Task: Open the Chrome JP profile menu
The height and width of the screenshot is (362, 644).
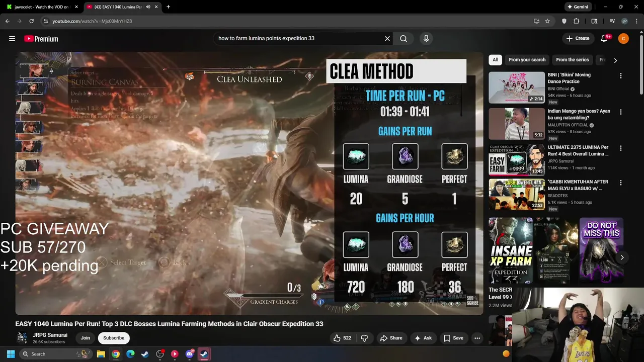Action: pyautogui.click(x=624, y=21)
